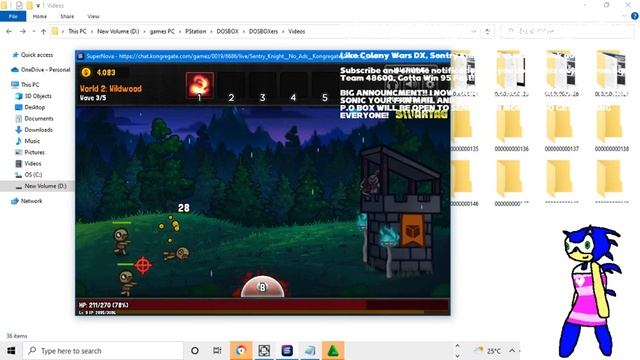Viewport: 640px width, 360px height.
Task: Click the fallen zombie enemy
Action: (x=177, y=254)
